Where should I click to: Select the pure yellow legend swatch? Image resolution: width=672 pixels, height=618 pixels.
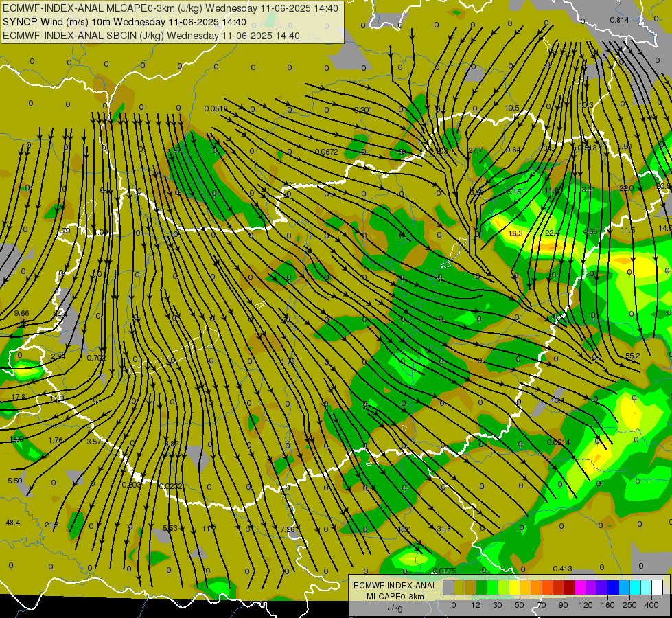click(514, 587)
